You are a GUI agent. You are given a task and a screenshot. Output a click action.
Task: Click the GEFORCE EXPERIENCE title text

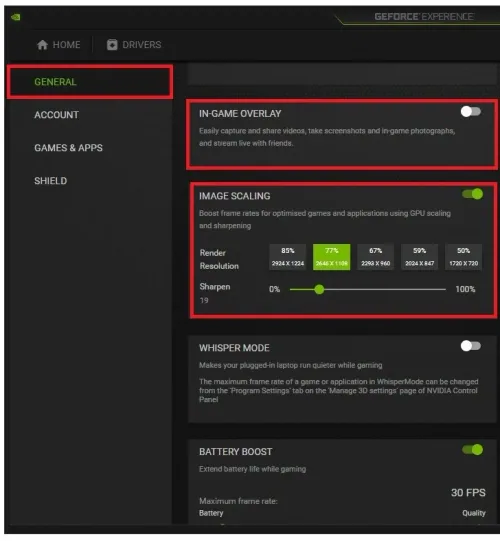coord(424,17)
